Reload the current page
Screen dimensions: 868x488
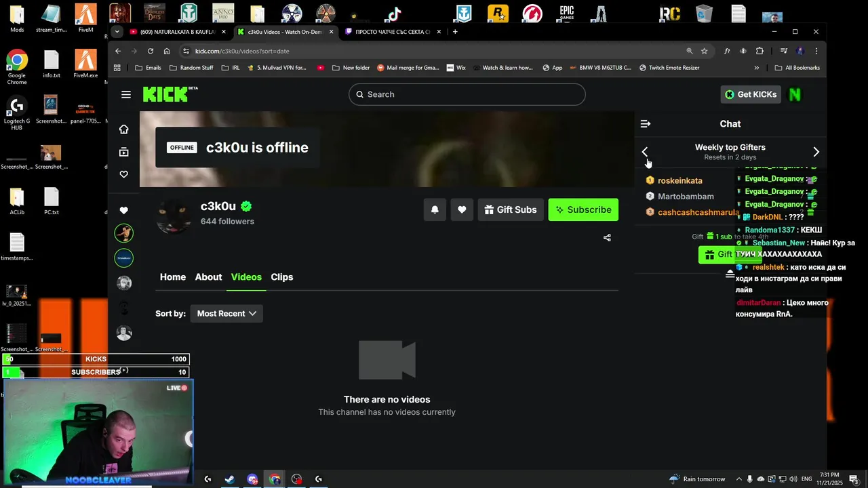(x=151, y=51)
